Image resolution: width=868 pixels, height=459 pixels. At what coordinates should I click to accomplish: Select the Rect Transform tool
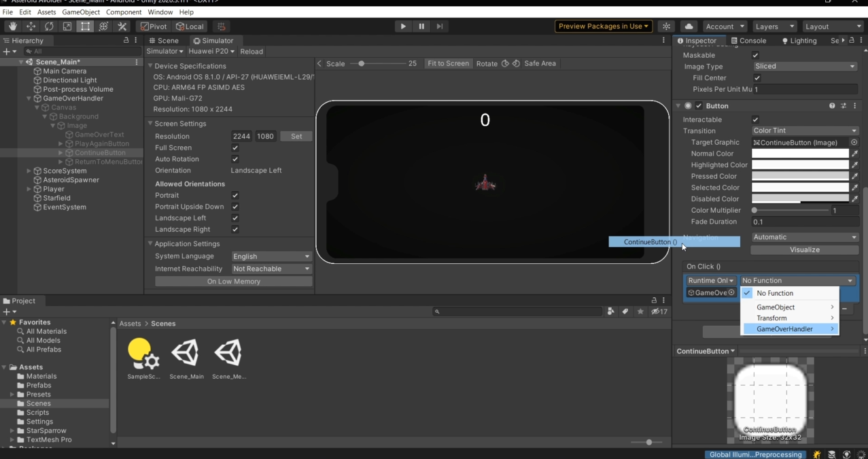85,27
